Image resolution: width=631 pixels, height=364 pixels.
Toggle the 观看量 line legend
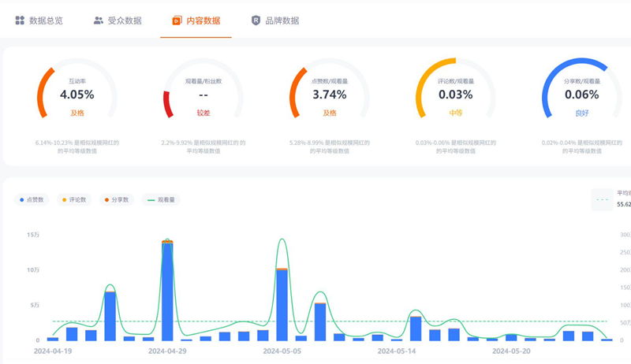(x=162, y=200)
